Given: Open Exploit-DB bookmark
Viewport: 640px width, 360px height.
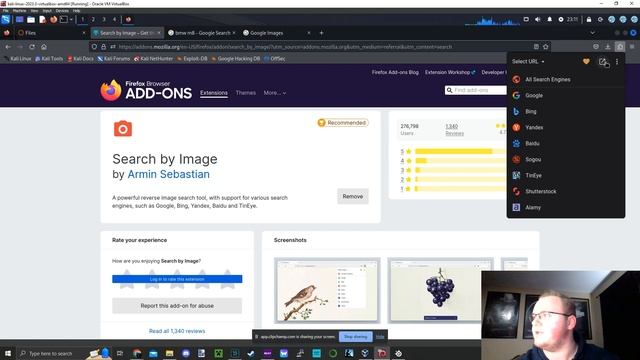Looking at the screenshot, I should (x=192, y=59).
